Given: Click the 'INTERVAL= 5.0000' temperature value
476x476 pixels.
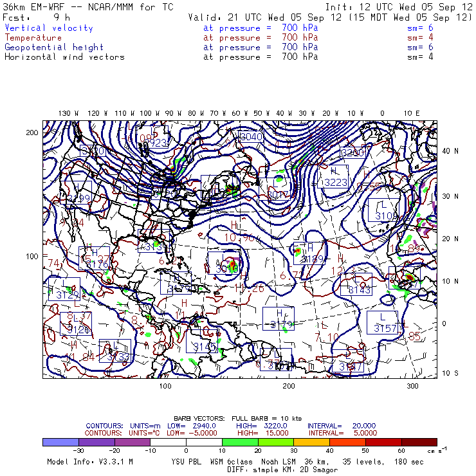Looking at the screenshot, I should (343, 433).
